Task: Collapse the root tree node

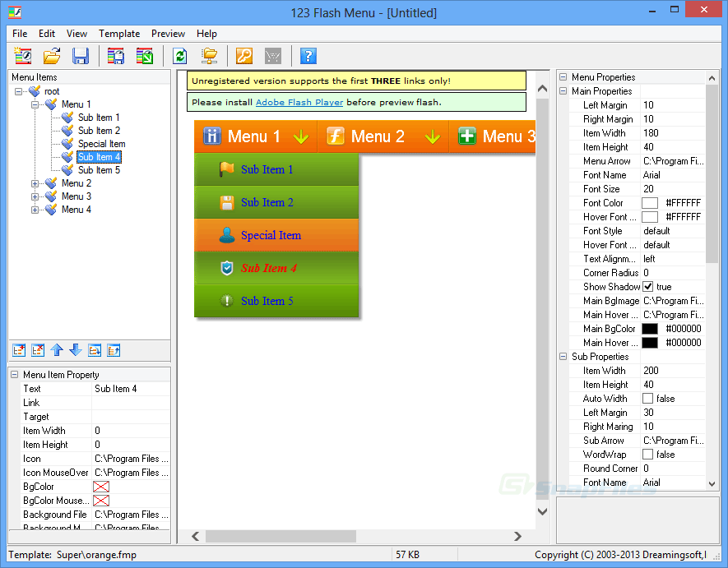Action: coord(18,91)
